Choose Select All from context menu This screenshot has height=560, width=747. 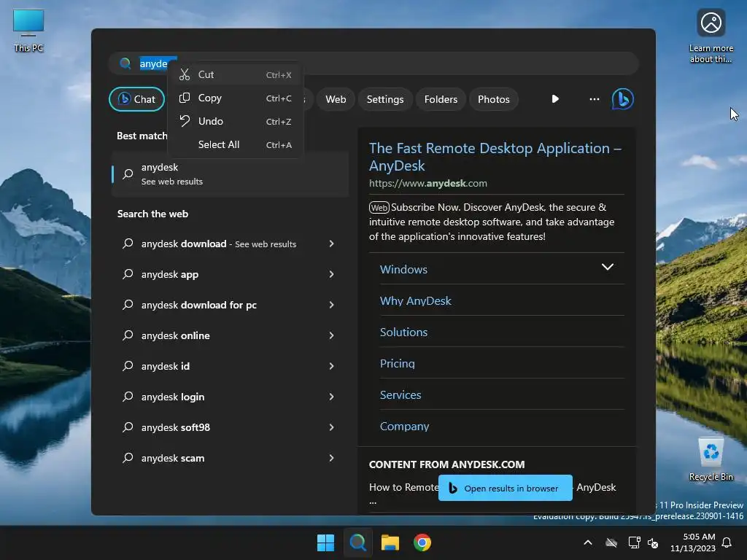click(x=236, y=145)
